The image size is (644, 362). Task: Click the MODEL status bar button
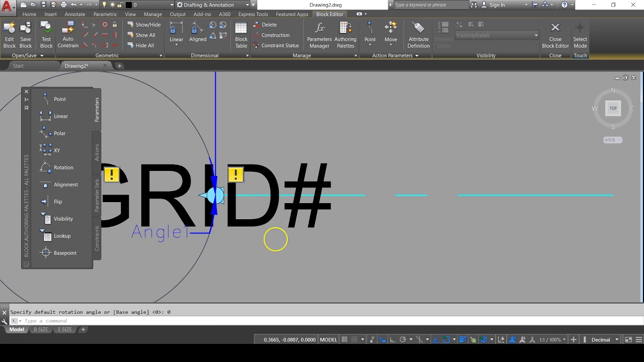tap(329, 340)
